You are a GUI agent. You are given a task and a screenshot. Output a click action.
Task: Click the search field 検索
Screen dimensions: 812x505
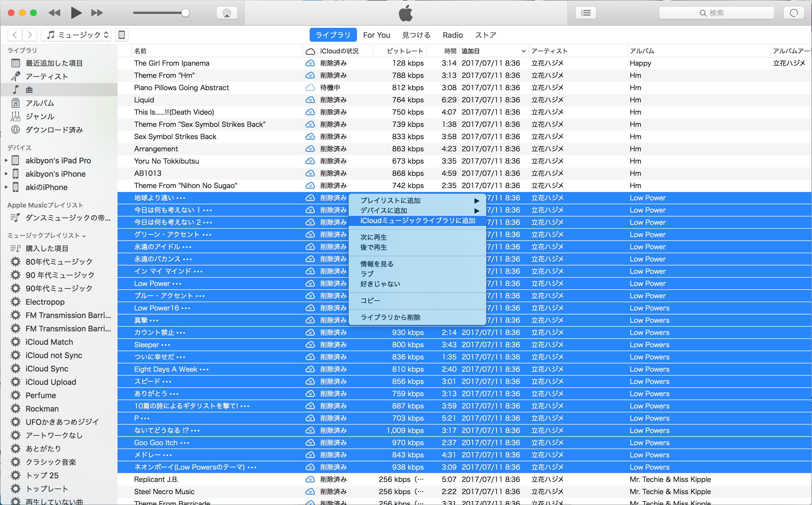click(x=716, y=13)
